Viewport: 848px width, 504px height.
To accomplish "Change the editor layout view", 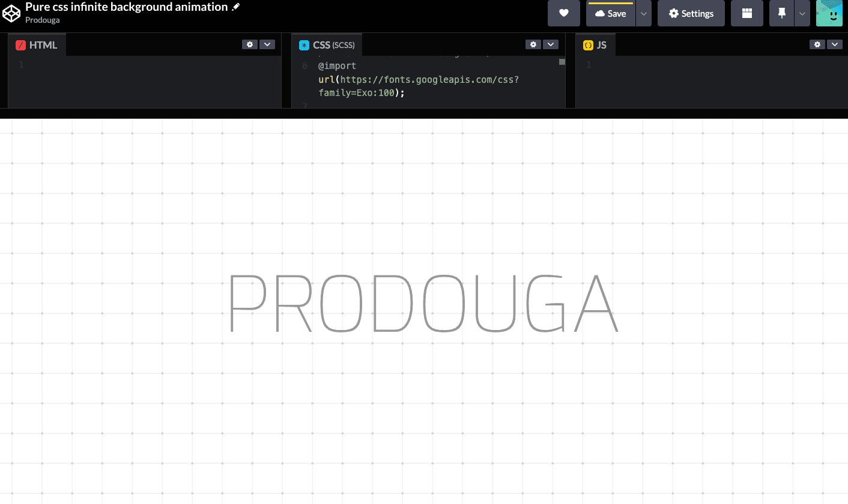I will [x=747, y=13].
